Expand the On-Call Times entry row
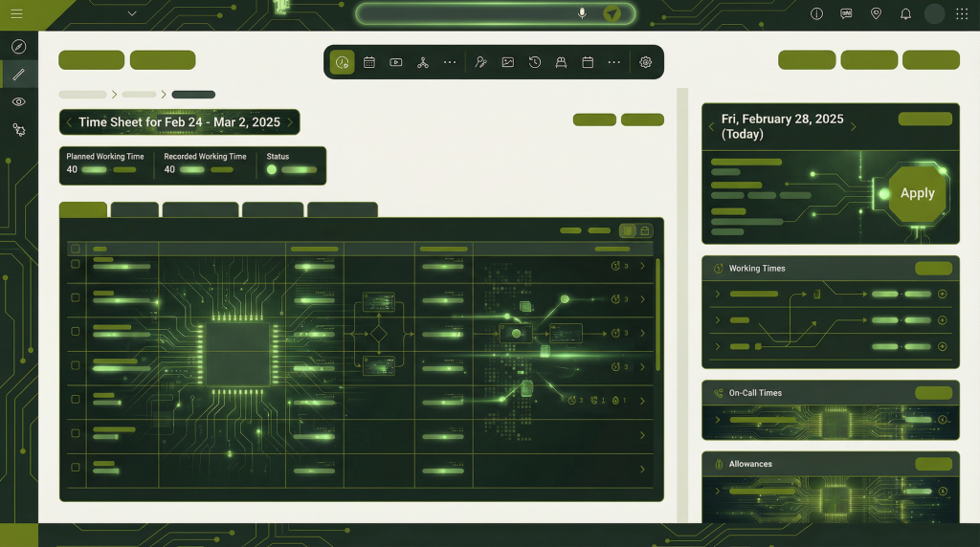The height and width of the screenshot is (547, 980). (717, 419)
